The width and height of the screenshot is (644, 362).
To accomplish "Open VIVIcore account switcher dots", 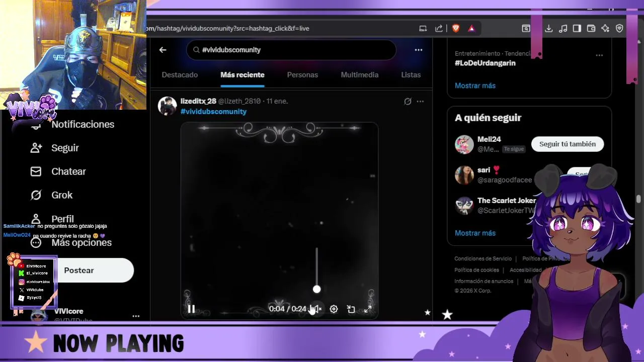I will (x=136, y=316).
